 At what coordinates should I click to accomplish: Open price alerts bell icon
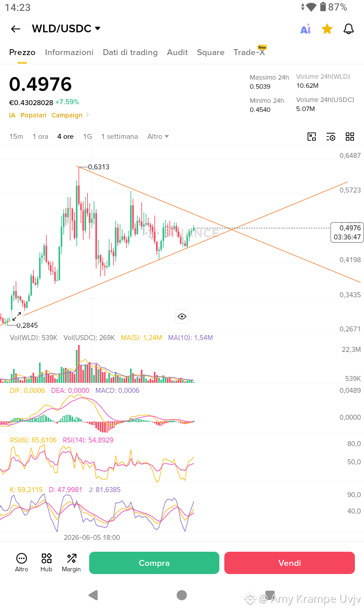[349, 29]
